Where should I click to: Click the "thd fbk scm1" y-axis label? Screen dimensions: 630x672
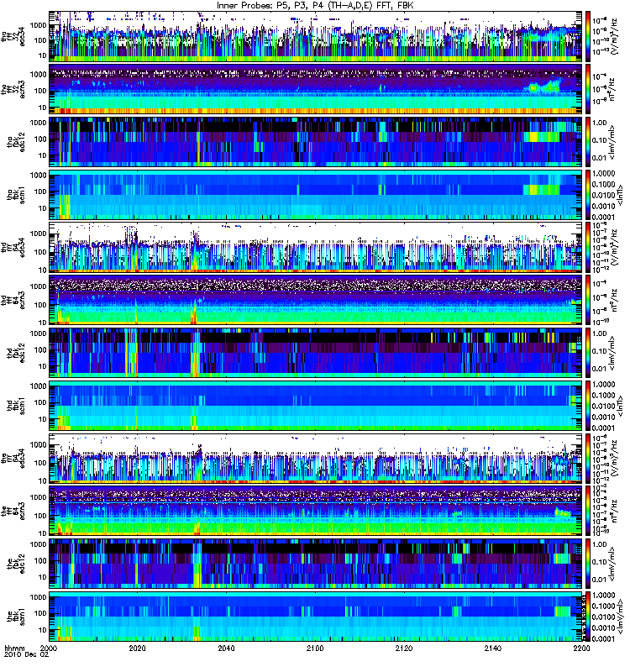(16, 406)
